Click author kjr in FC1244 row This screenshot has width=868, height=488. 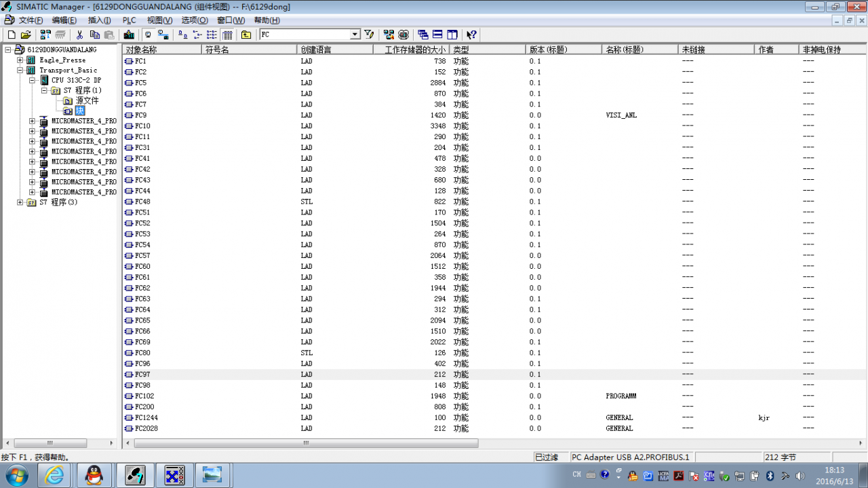[x=764, y=418]
